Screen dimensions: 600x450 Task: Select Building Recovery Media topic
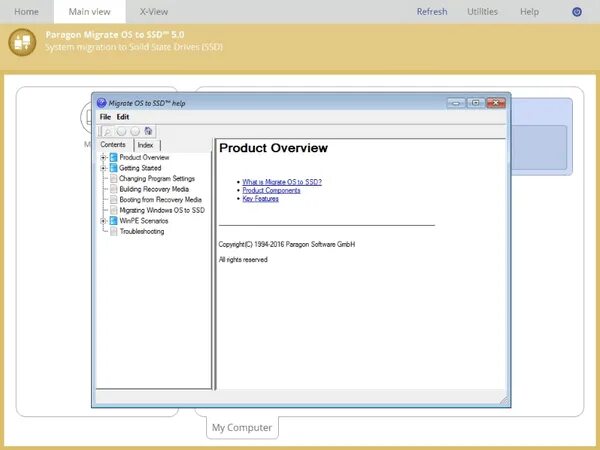pos(154,189)
